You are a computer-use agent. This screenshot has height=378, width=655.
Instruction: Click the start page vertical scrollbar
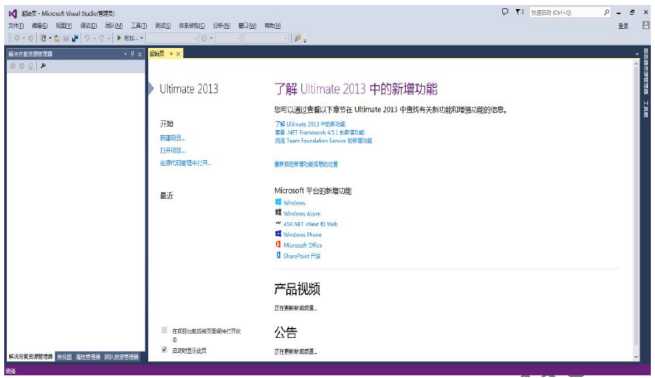tap(636, 209)
